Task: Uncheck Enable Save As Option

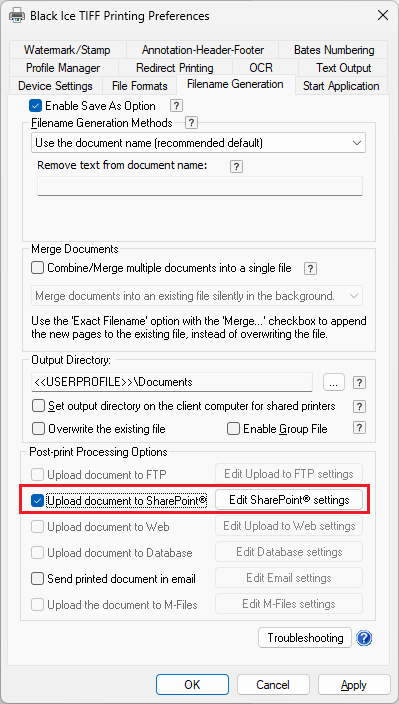Action: (x=35, y=106)
